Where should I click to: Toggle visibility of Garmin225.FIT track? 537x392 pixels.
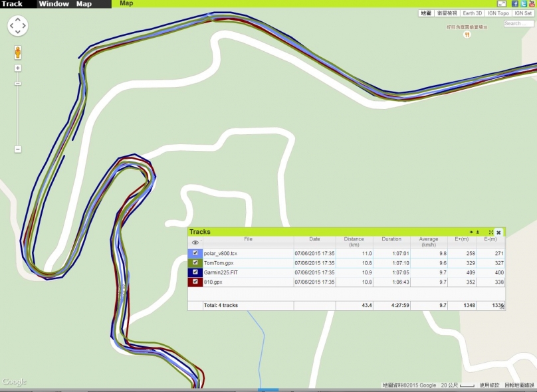(x=195, y=272)
